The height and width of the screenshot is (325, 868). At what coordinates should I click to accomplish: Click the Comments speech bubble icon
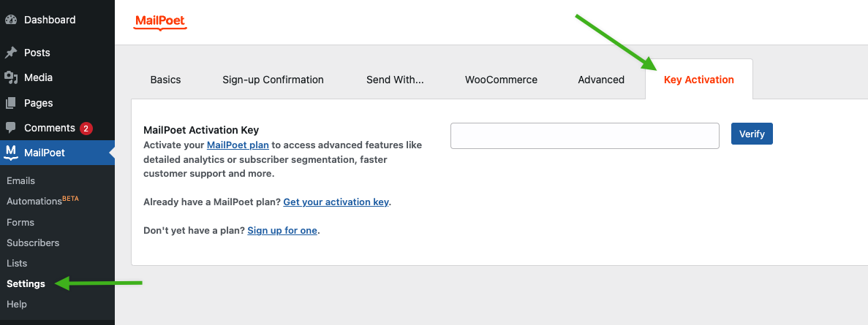pos(10,128)
